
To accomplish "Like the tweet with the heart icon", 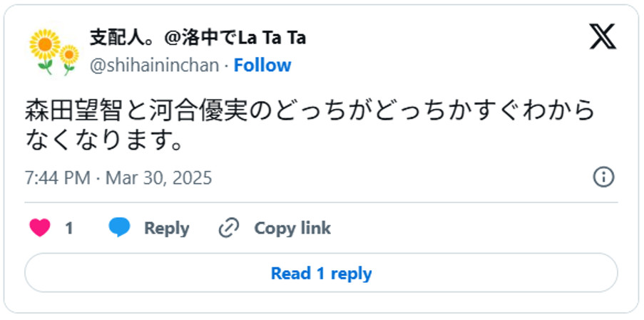I will [x=40, y=228].
